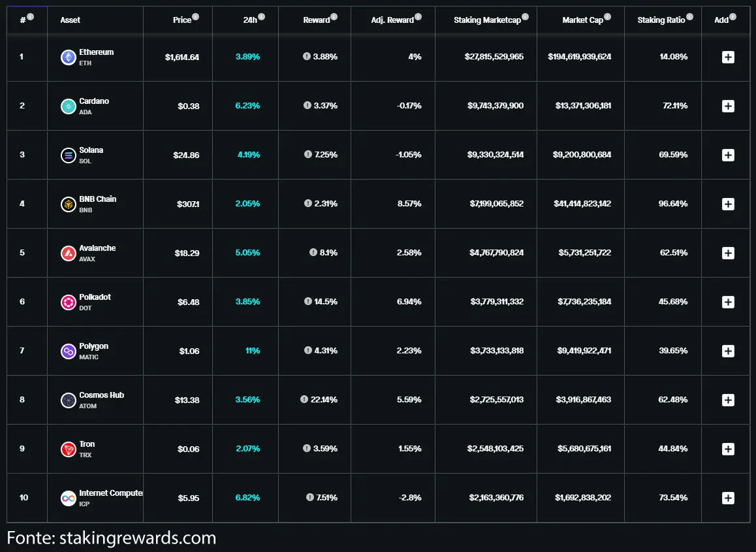This screenshot has width=756, height=552.
Task: Select the Ethereum price $1,614.64
Action: (x=182, y=57)
